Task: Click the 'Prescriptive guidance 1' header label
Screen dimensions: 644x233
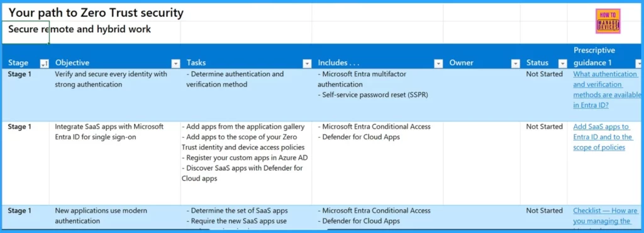Action: 594,57
